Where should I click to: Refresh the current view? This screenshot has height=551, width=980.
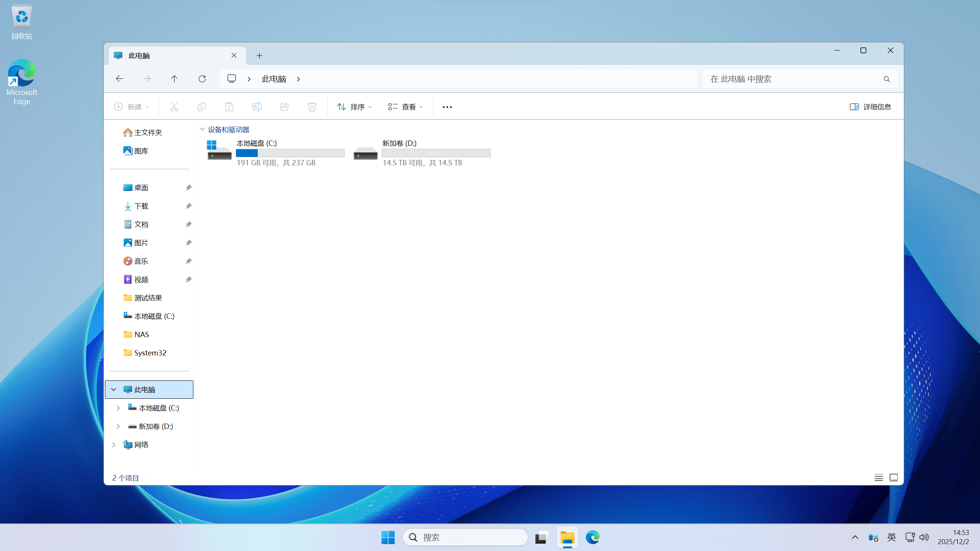[x=202, y=79]
